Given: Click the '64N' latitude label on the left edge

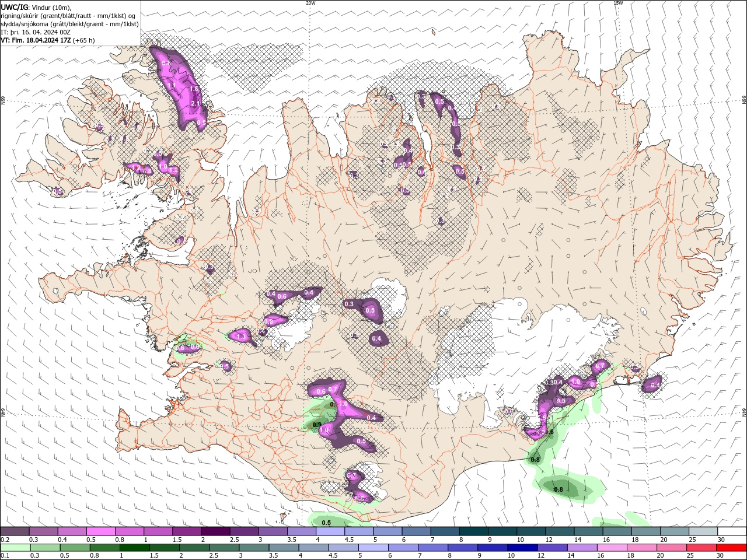Looking at the screenshot, I should click(3, 412).
